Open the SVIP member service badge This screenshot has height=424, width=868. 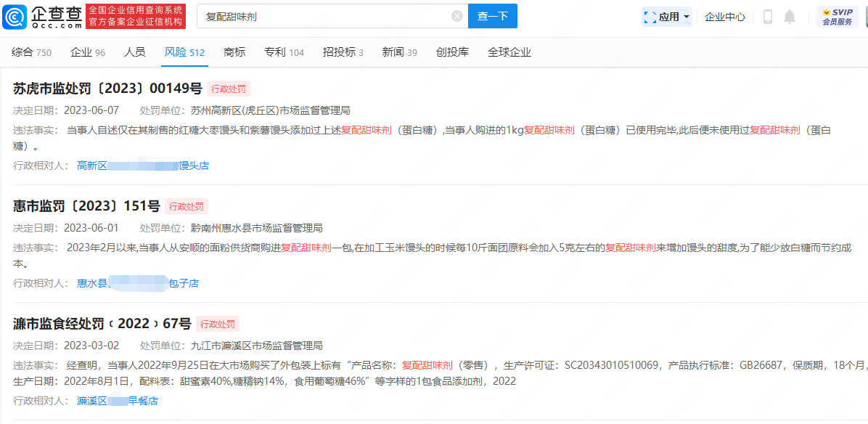point(837,17)
